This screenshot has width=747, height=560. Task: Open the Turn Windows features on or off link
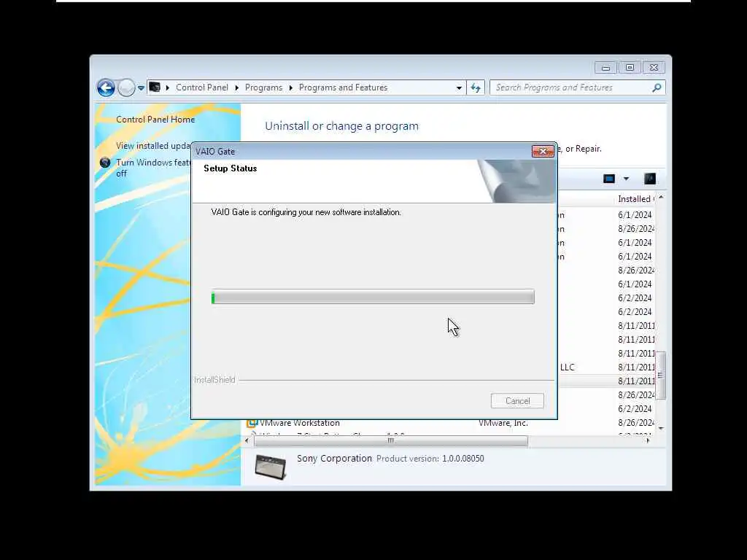click(153, 168)
